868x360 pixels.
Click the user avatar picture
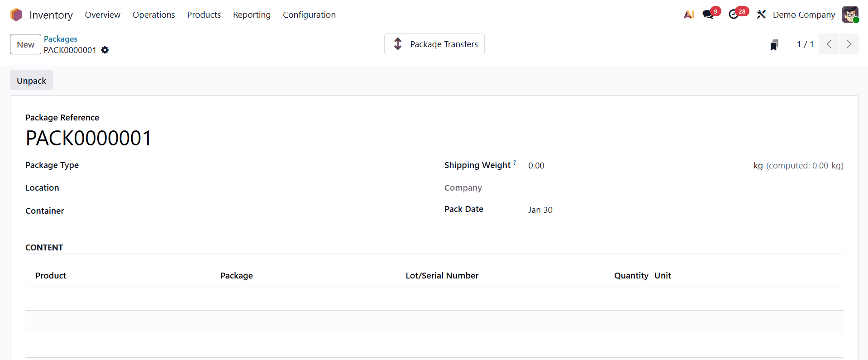pyautogui.click(x=851, y=14)
